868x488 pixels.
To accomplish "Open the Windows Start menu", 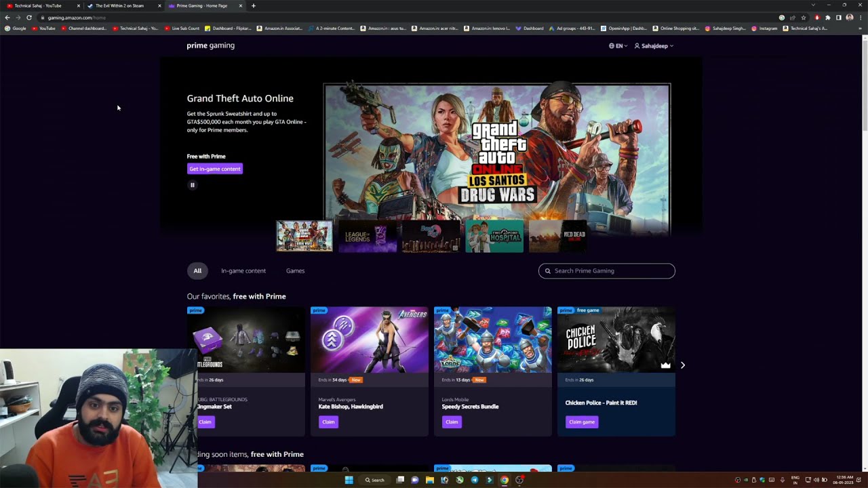I will (x=349, y=480).
